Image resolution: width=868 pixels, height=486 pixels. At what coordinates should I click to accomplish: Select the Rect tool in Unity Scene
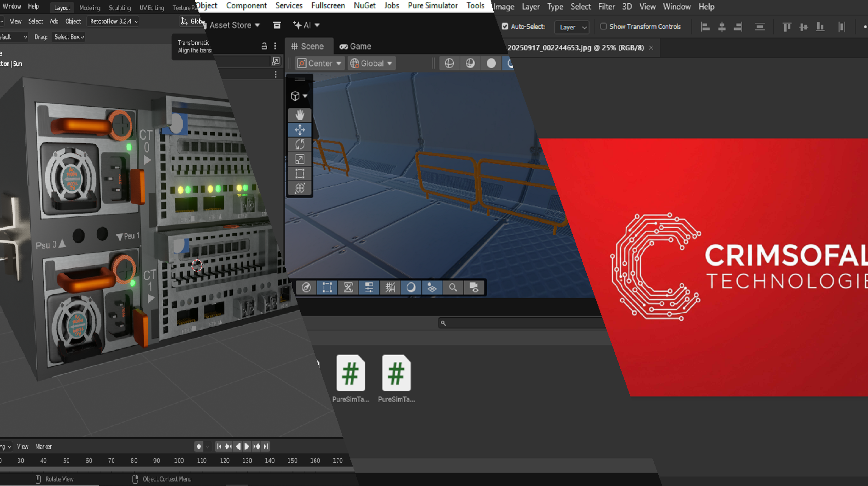(300, 174)
